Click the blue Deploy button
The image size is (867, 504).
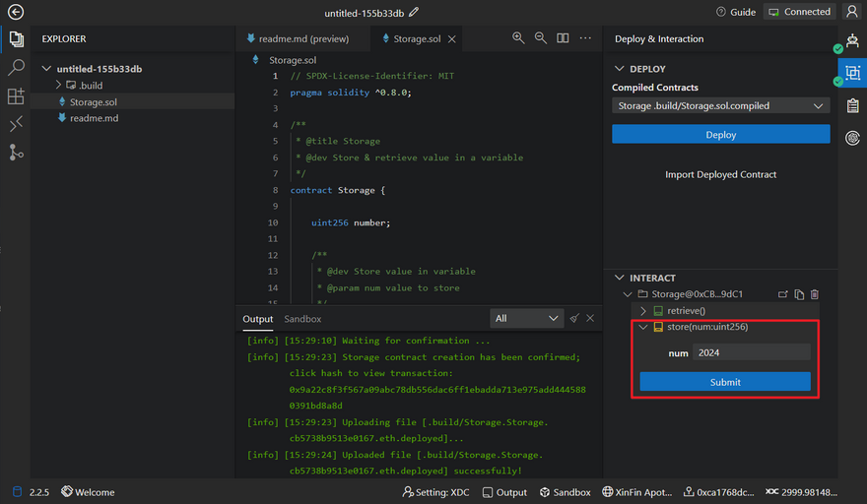720,134
